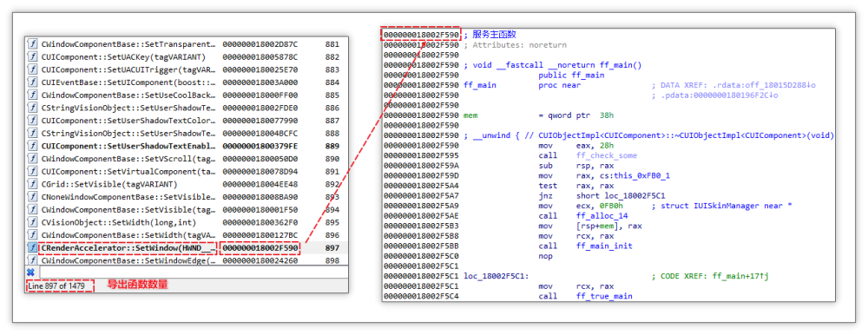This screenshot has width=868, height=335.
Task: Click ff_main_init call target
Action: coord(604,246)
